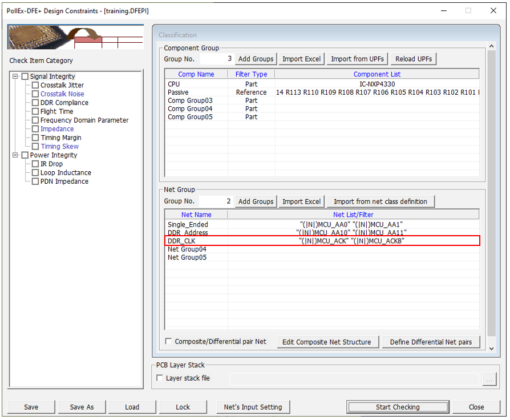This screenshot has width=510, height=420.
Task: Open Edit Composite Net Structure
Action: pyautogui.click(x=327, y=342)
